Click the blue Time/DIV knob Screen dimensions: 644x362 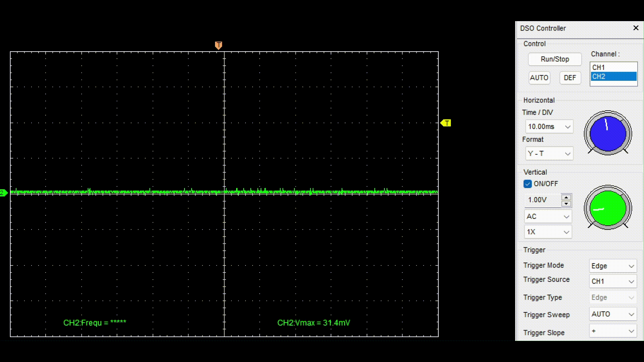point(608,133)
